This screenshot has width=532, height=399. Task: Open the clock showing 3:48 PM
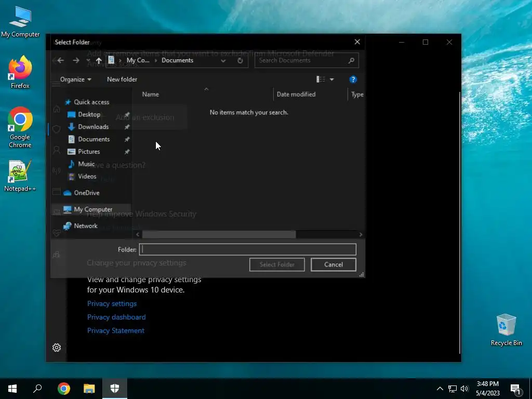tap(487, 389)
